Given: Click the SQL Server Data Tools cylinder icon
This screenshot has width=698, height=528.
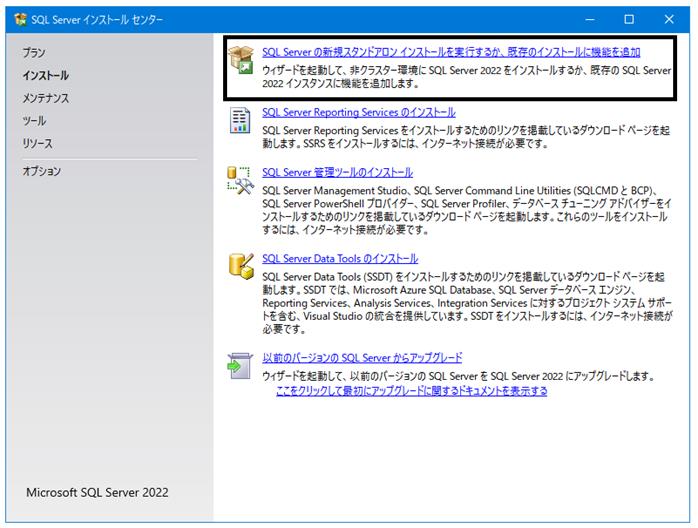Looking at the screenshot, I should tap(241, 266).
